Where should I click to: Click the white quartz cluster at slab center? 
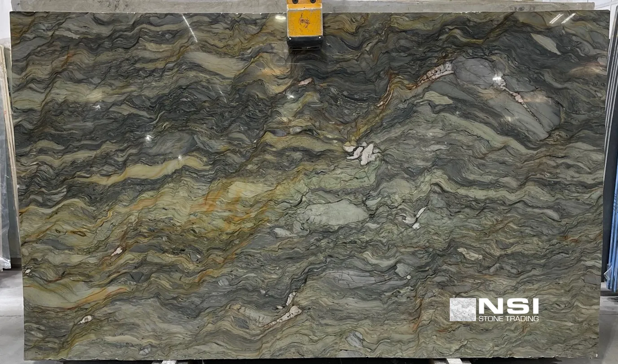(x=363, y=152)
